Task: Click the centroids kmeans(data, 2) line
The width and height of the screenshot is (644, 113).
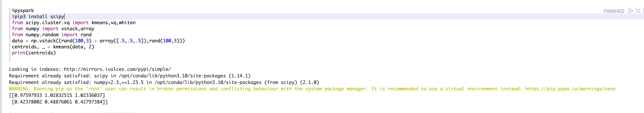Action: point(53,47)
